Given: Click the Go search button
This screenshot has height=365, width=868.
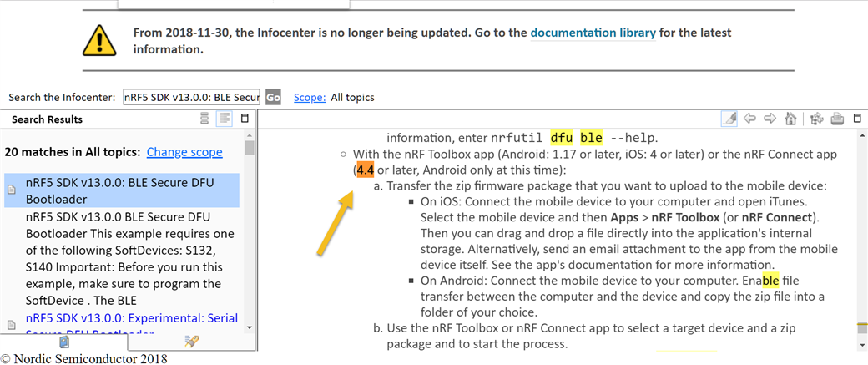Looking at the screenshot, I should 273,97.
